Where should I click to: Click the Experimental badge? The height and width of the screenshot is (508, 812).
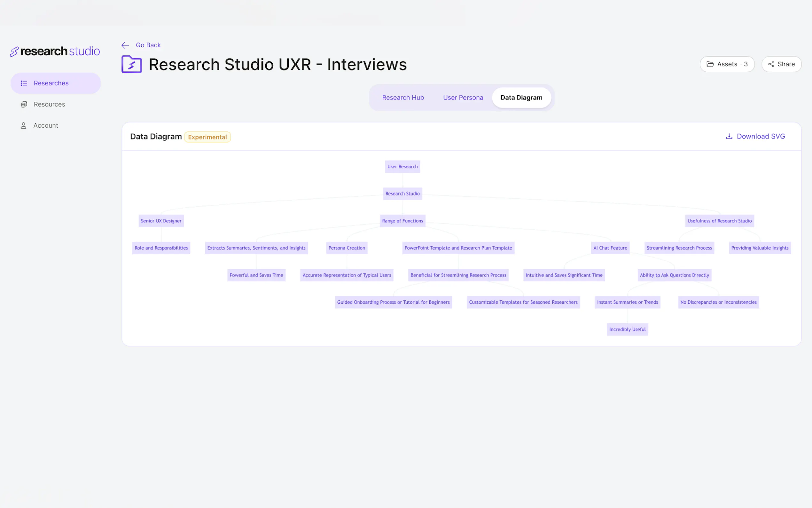click(x=207, y=137)
